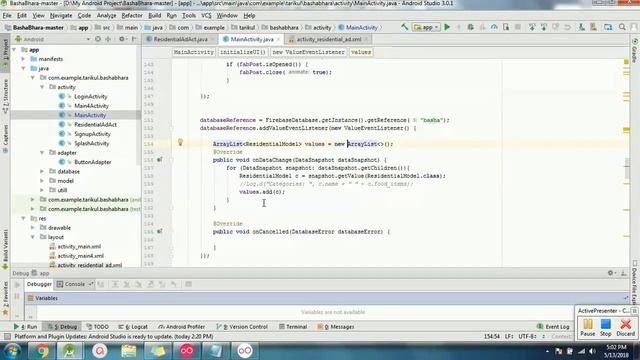Open the TODO tool window

click(x=98, y=327)
